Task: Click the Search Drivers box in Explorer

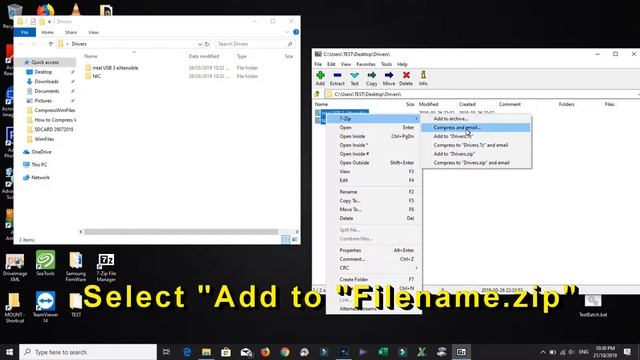Action: (x=254, y=44)
